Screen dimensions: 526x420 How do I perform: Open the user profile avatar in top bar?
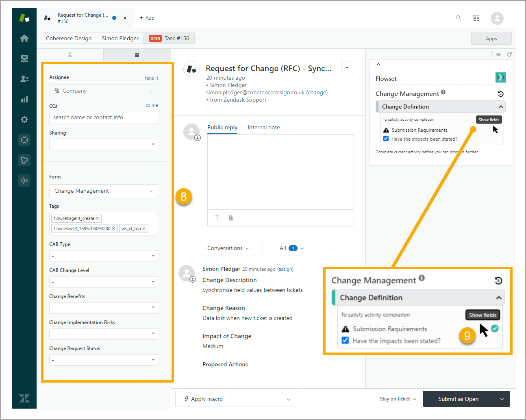[x=497, y=18]
